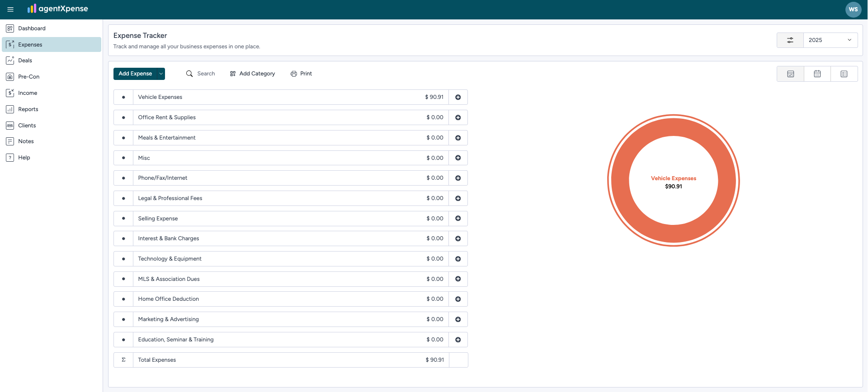Click plus icon for Education, Seminar & Training
The image size is (868, 392).
pos(458,340)
